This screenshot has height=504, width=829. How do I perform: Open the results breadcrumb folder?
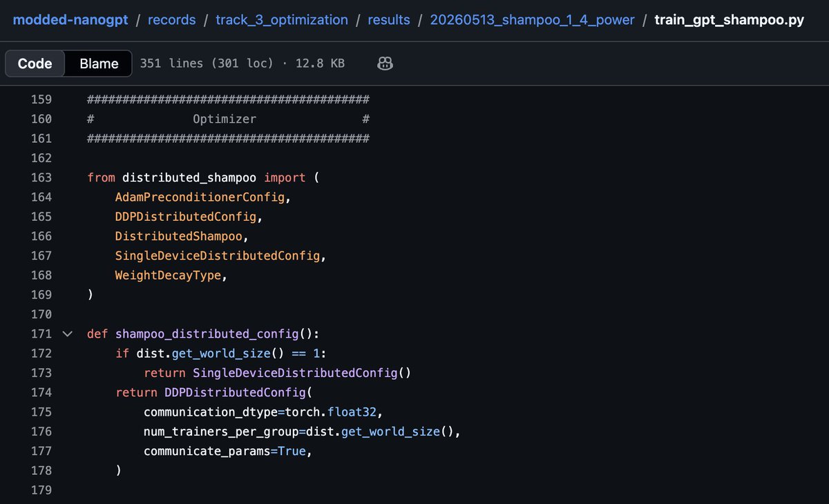click(x=388, y=19)
